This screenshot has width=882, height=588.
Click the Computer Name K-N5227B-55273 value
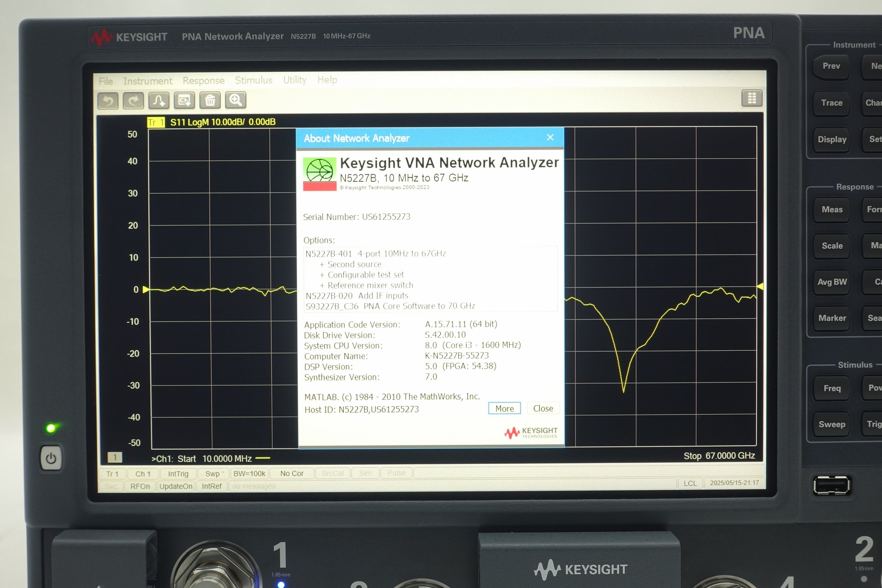pyautogui.click(x=457, y=355)
